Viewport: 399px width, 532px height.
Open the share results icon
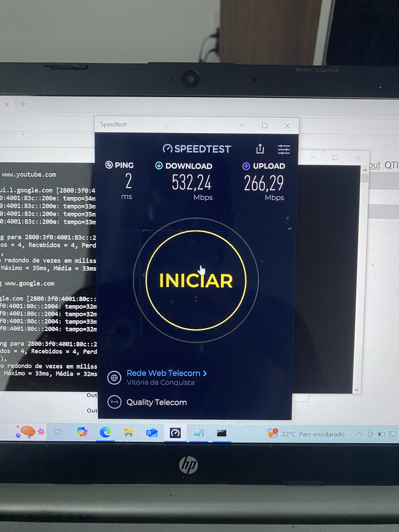(x=260, y=149)
